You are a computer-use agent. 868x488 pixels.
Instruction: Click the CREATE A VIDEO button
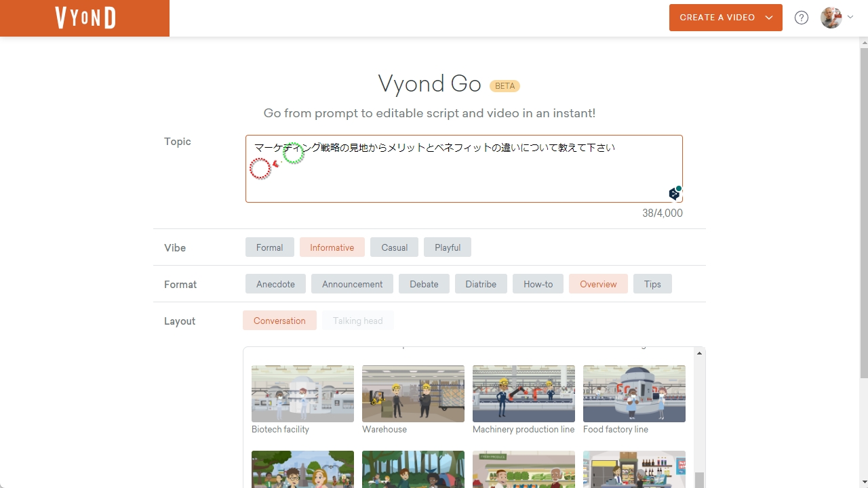coord(717,17)
